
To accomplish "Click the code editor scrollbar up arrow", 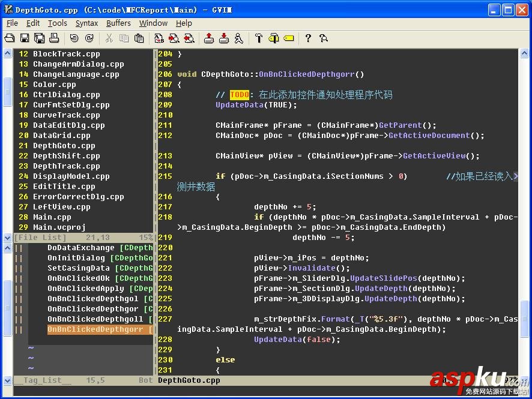I will (x=524, y=53).
